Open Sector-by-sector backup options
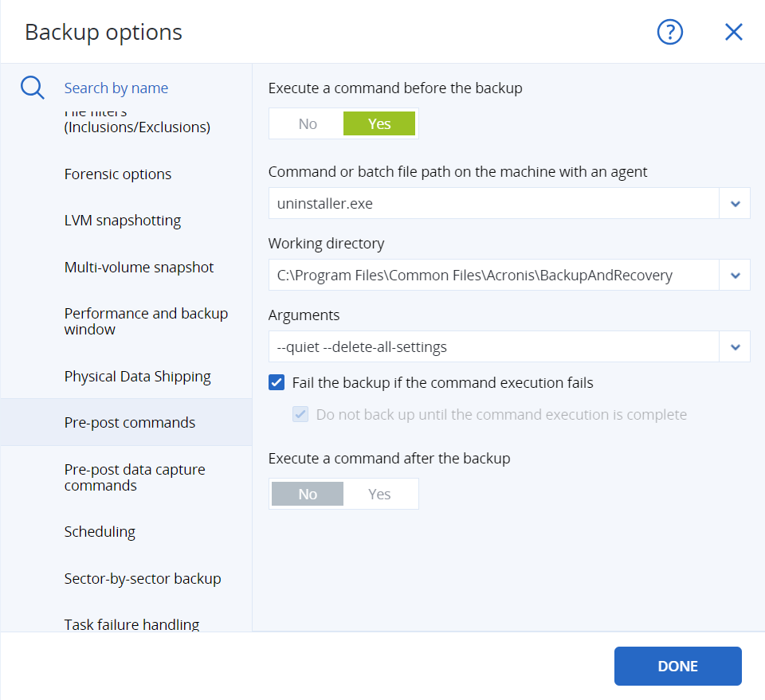The width and height of the screenshot is (765, 700). [x=143, y=578]
